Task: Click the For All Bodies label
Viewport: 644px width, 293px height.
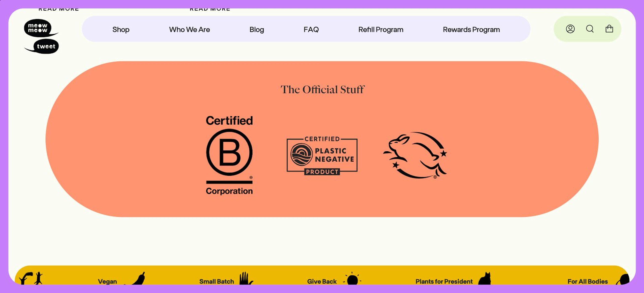Action: point(587,281)
